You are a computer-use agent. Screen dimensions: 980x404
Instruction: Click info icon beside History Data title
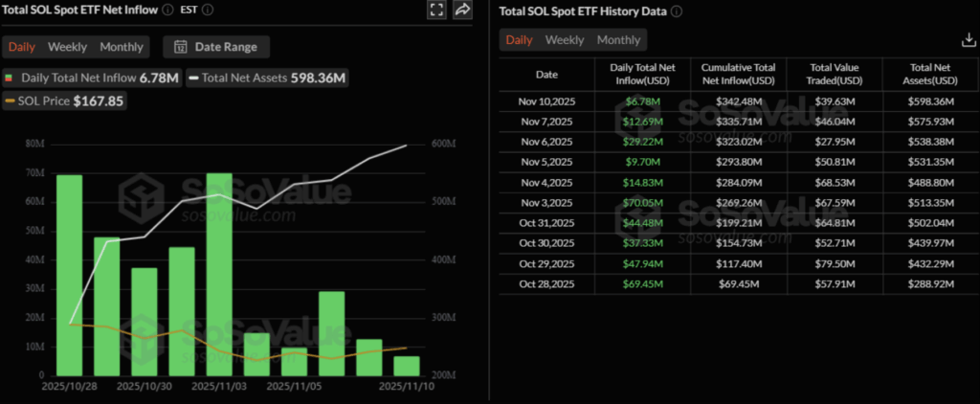click(x=677, y=11)
